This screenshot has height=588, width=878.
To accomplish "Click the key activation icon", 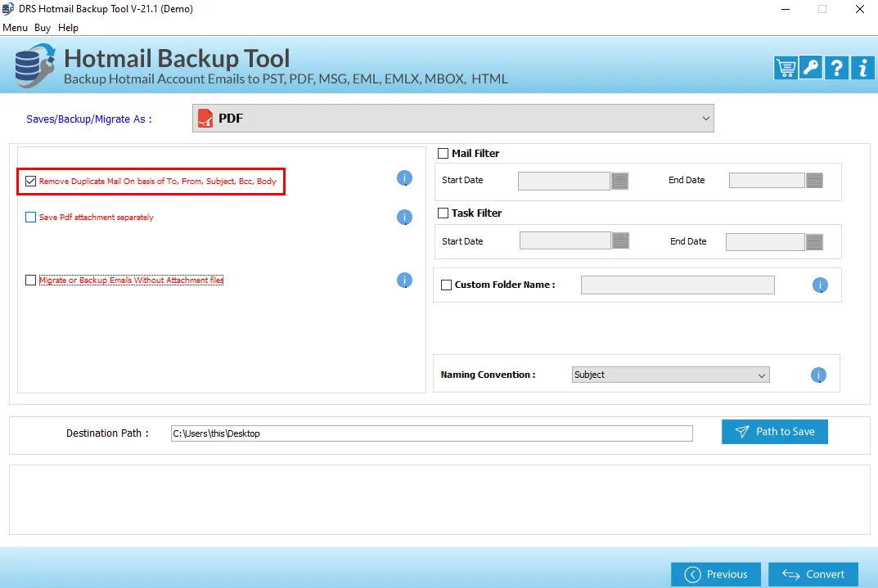I will pyautogui.click(x=811, y=68).
